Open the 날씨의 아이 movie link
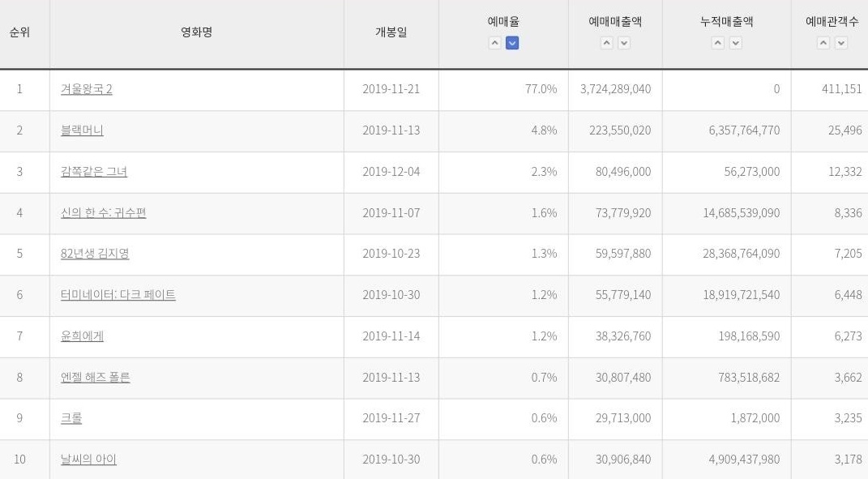This screenshot has width=868, height=479. coord(88,459)
